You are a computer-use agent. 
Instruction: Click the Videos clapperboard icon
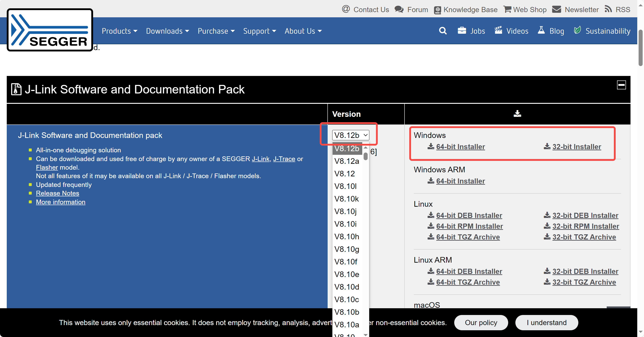pos(498,30)
